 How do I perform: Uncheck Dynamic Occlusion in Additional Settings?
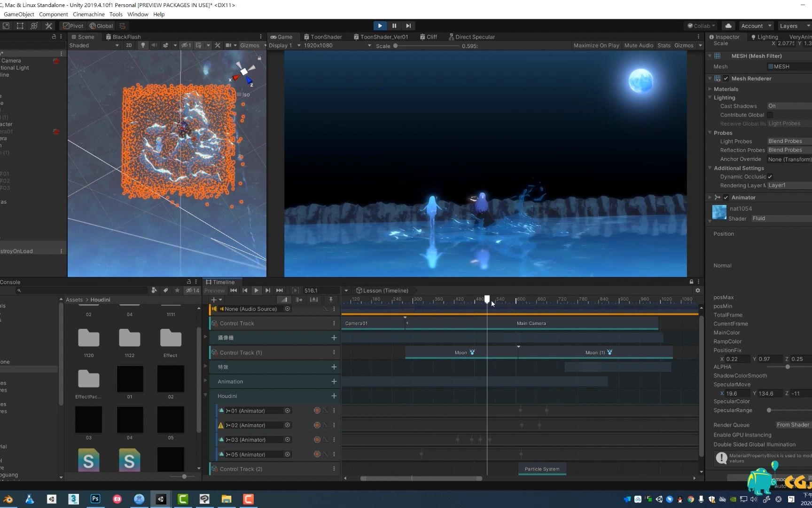point(770,176)
